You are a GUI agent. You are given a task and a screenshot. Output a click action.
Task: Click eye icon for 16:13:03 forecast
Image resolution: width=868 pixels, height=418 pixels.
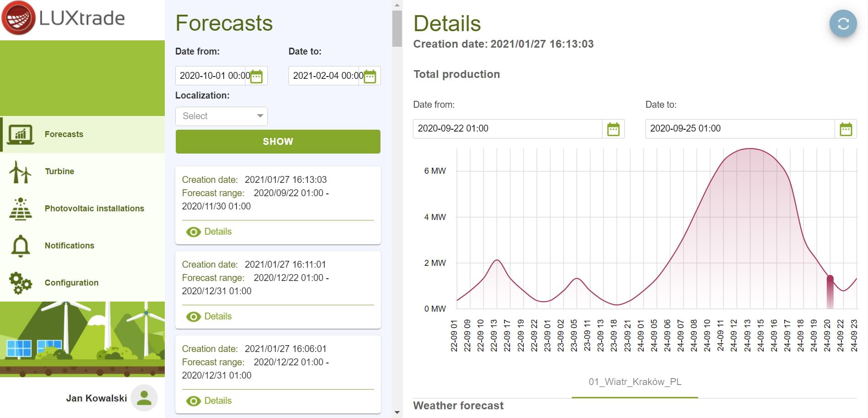pyautogui.click(x=193, y=232)
